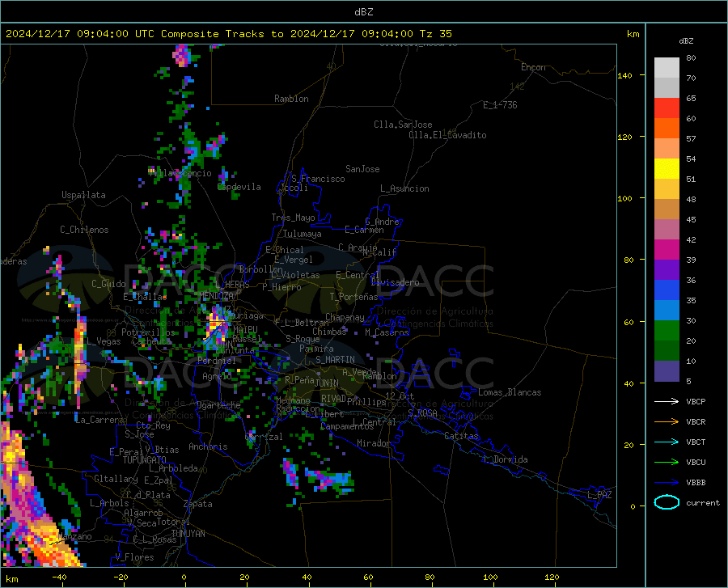728x588 pixels.
Task: Pick the purple 36-39 dBZ legend swatch
Action: (667, 270)
